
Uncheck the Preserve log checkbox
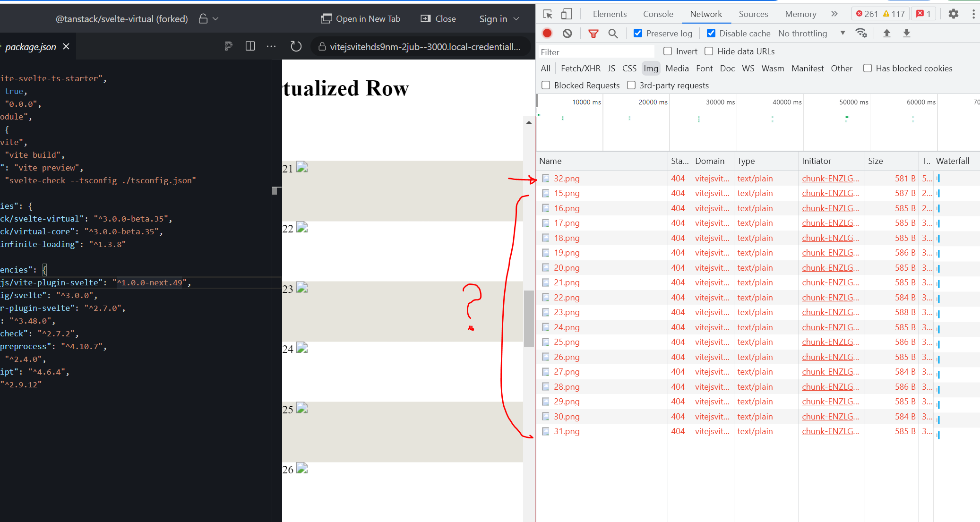[637, 33]
